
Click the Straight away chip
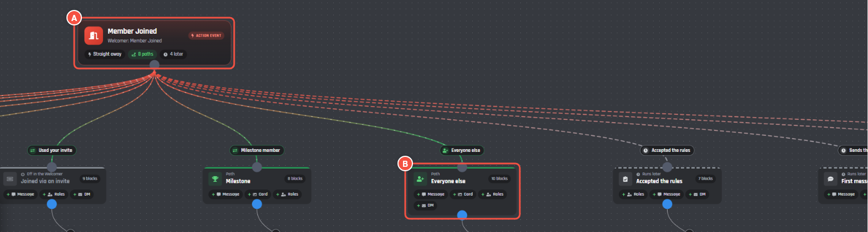tap(105, 54)
